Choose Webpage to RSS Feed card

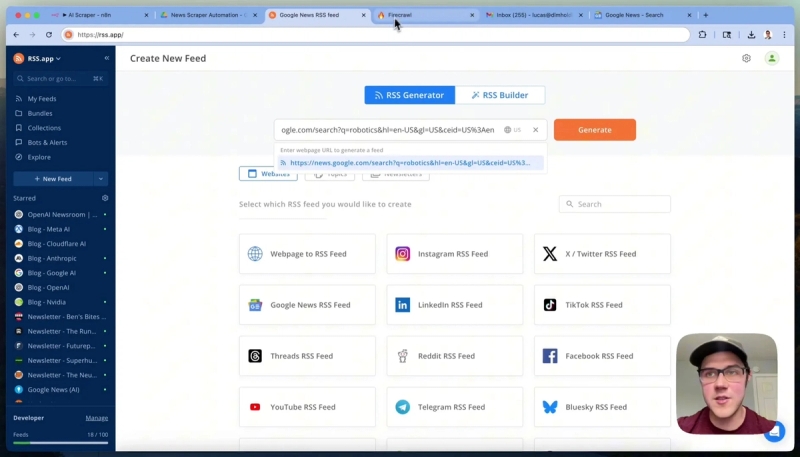pyautogui.click(x=307, y=253)
